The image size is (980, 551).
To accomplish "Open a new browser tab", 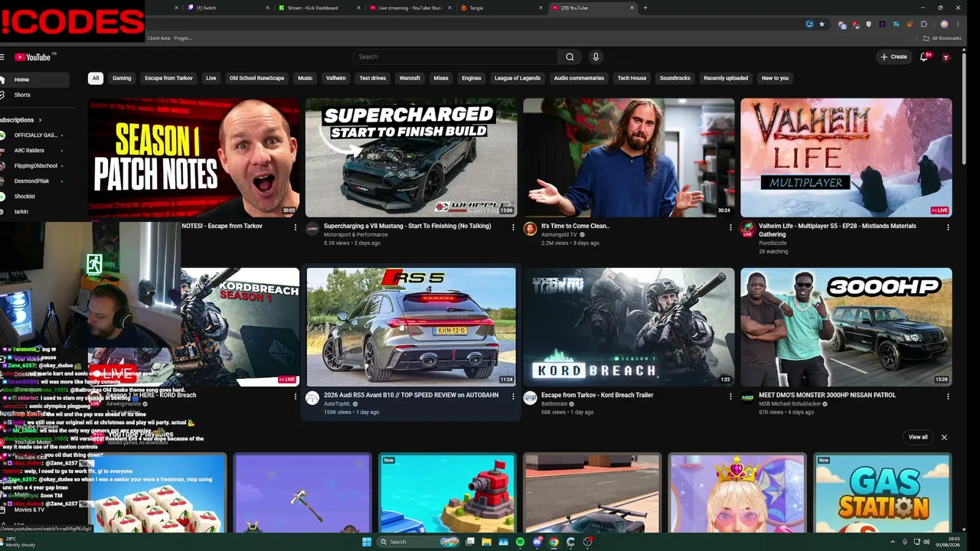I will pyautogui.click(x=645, y=8).
